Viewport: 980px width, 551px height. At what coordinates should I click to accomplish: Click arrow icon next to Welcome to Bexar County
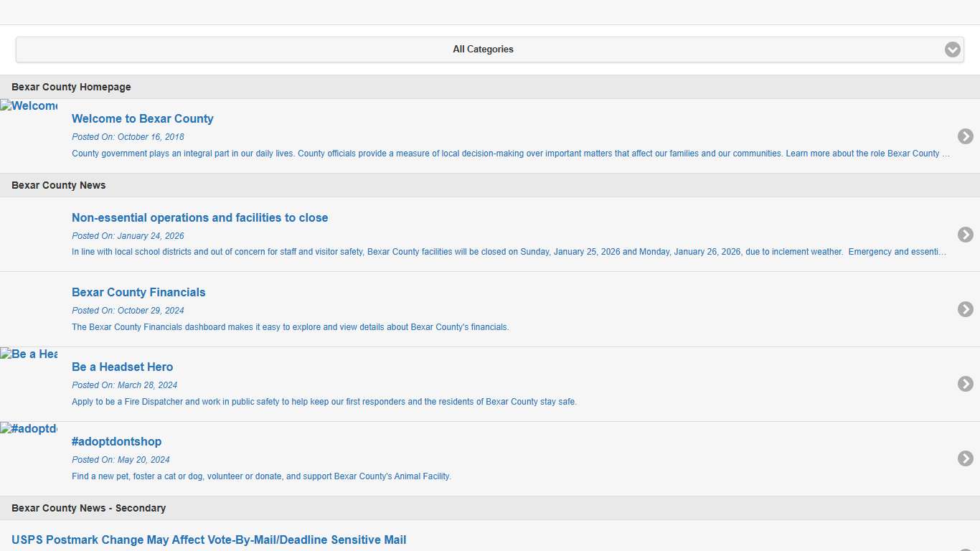[965, 136]
